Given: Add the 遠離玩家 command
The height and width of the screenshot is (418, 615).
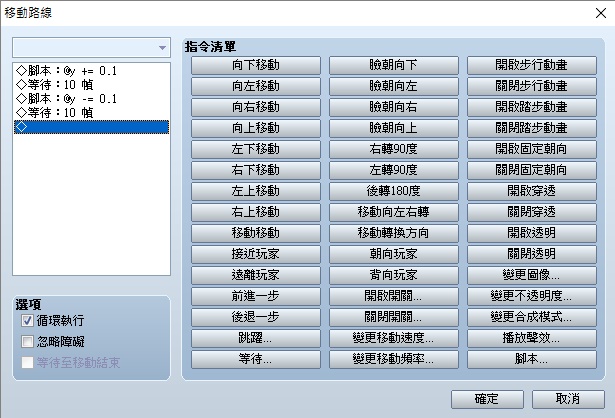Looking at the screenshot, I should [256, 275].
